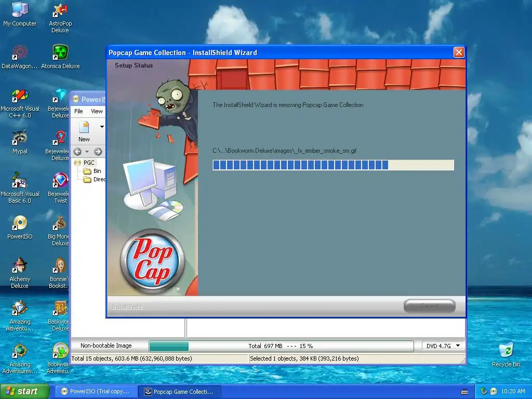
Task: Click 'Selected 1 objects' status text
Action: click(x=304, y=358)
